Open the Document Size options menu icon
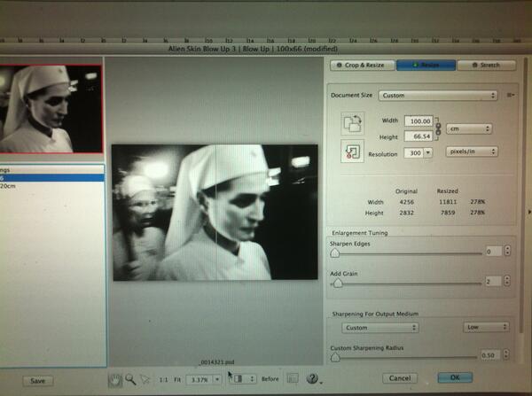Viewport: 532px width, 396px height. (510, 96)
